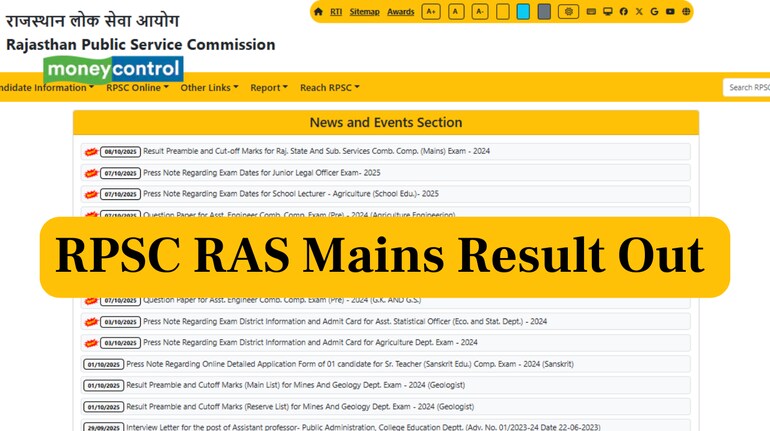The width and height of the screenshot is (770, 431).
Task: Click the globe language icon
Action: pyautogui.click(x=686, y=12)
